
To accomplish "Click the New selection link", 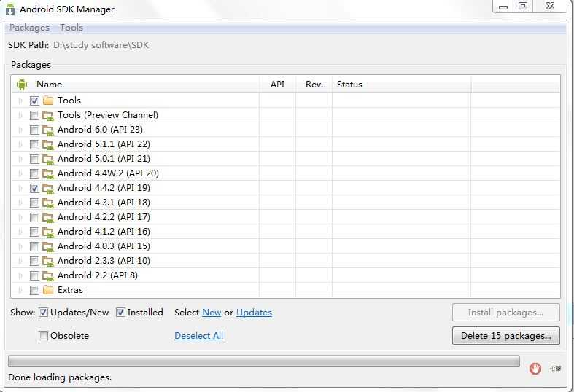I will point(212,313).
